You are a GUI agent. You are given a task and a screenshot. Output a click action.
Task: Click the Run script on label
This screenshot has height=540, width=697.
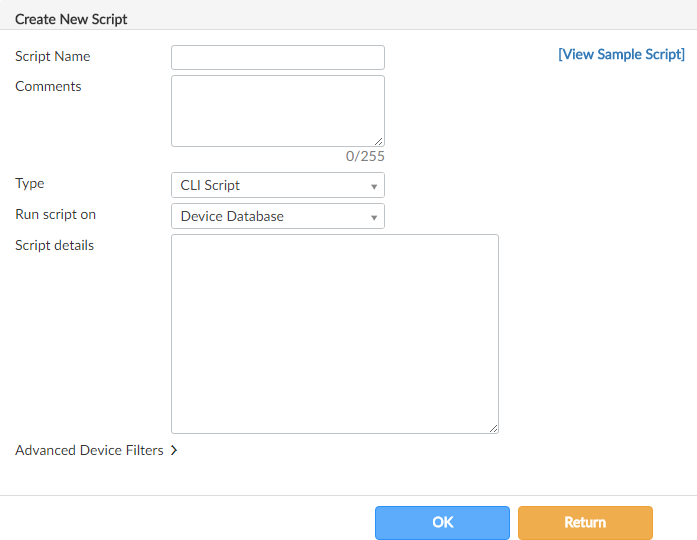tap(55, 214)
